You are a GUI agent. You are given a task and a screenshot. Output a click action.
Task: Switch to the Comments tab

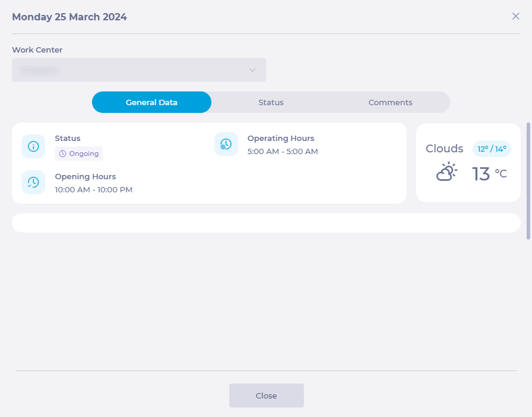click(390, 102)
